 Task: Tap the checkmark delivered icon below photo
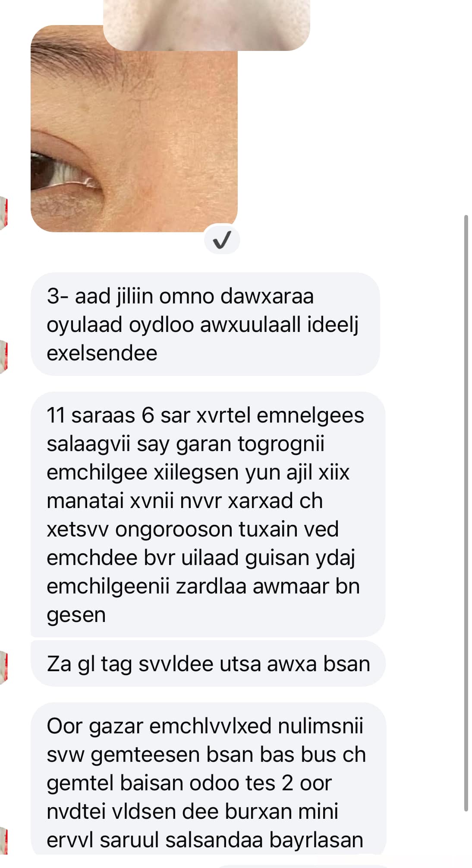[222, 240]
